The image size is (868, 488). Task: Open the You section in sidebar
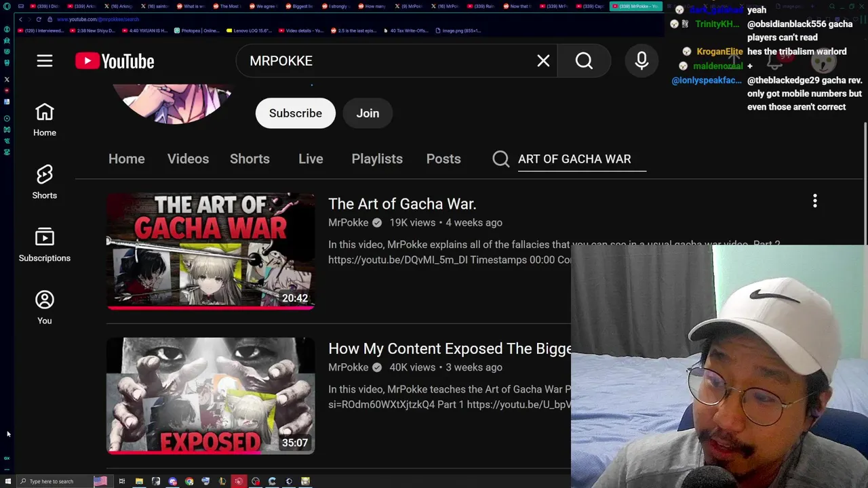pyautogui.click(x=45, y=308)
